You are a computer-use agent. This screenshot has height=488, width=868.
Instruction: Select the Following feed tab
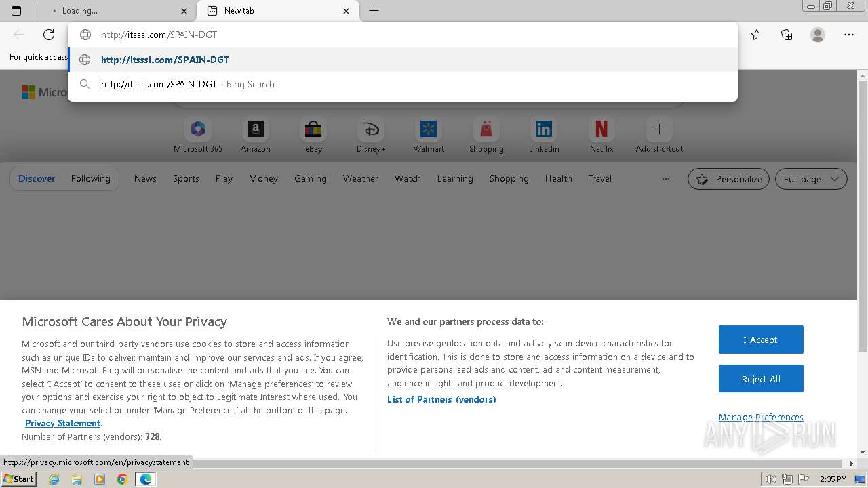[90, 178]
